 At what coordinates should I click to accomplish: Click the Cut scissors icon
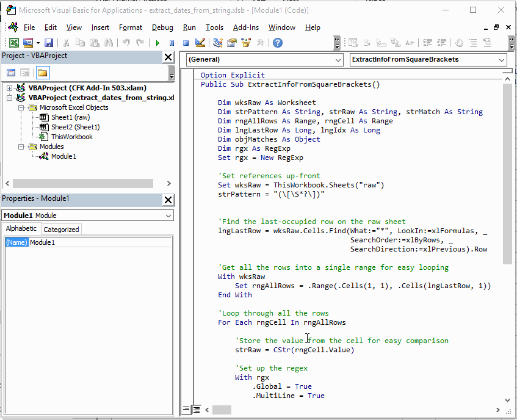pyautogui.click(x=67, y=43)
